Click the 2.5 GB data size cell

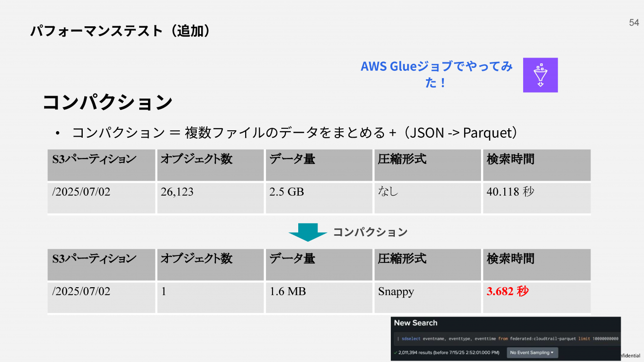(319, 198)
